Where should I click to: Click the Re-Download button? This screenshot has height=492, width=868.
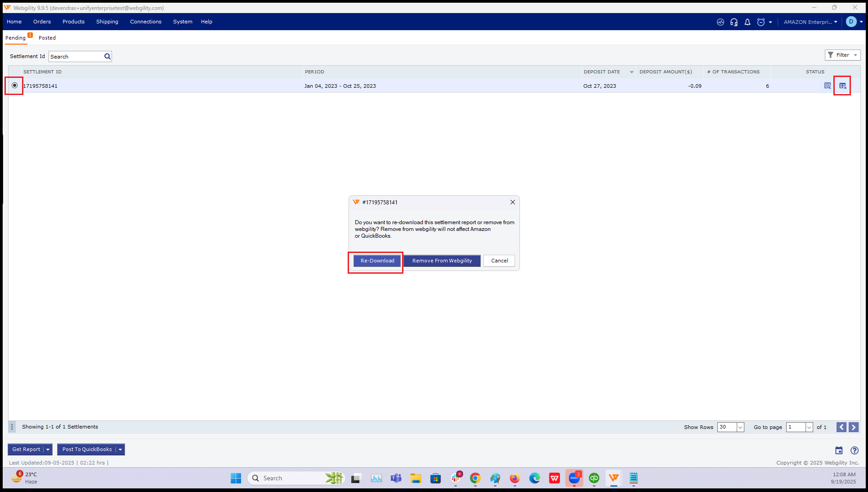coord(377,261)
